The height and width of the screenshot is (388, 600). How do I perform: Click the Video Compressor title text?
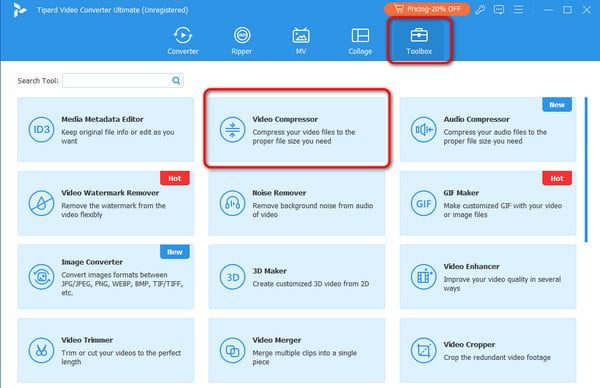(285, 119)
